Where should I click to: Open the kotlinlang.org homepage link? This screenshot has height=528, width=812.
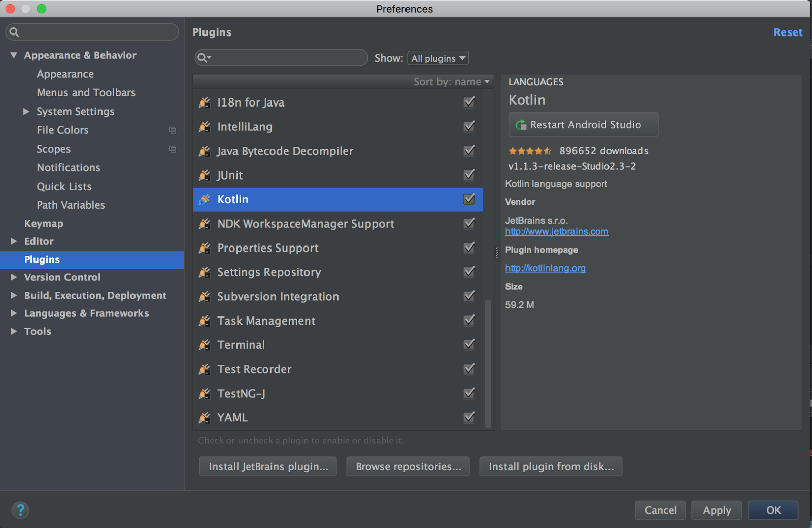coord(545,268)
